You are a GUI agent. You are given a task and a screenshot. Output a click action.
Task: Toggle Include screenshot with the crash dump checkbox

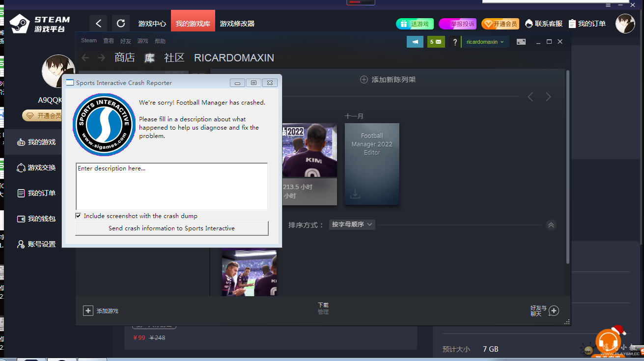click(78, 216)
